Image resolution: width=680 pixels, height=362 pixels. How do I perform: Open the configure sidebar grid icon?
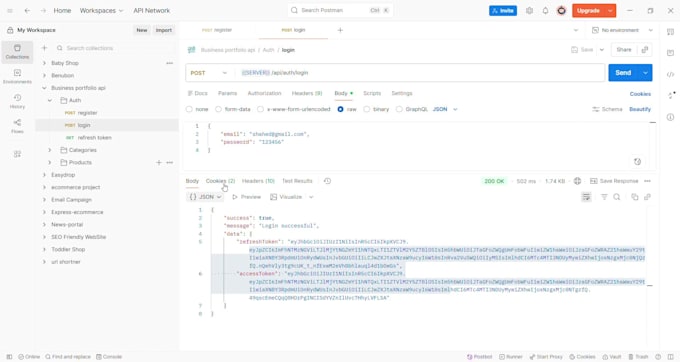pyautogui.click(x=17, y=154)
